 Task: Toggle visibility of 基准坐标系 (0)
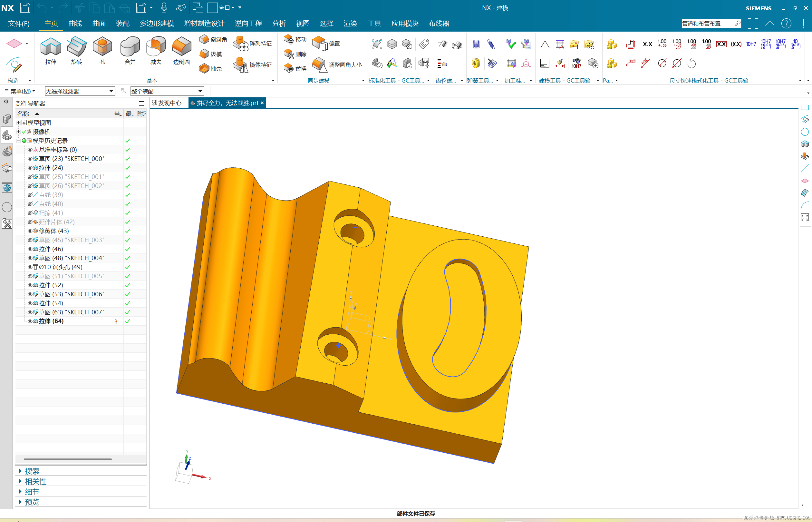[x=30, y=150]
